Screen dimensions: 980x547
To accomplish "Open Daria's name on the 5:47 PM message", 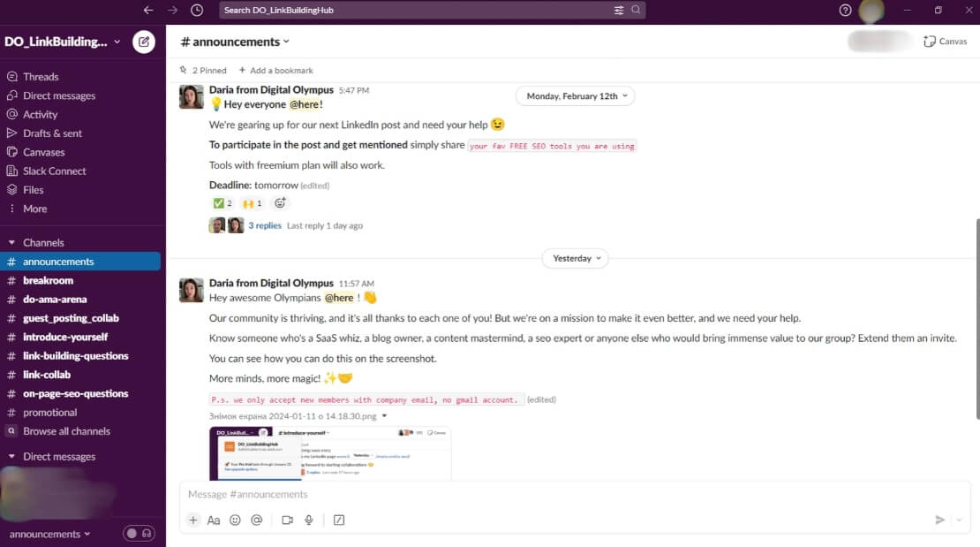I will (271, 89).
